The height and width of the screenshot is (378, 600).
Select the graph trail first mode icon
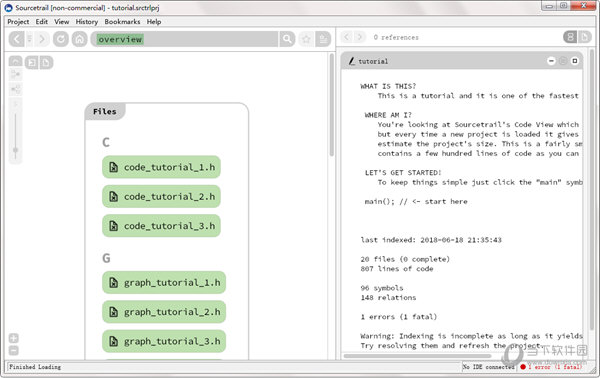tap(16, 62)
